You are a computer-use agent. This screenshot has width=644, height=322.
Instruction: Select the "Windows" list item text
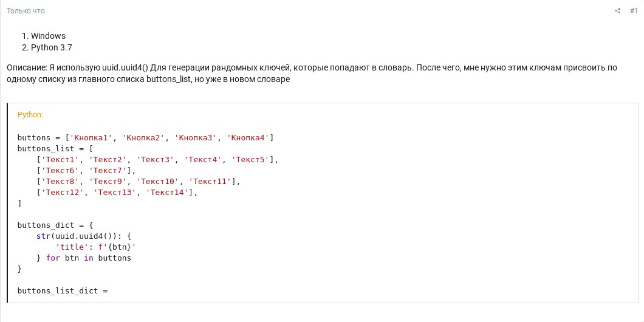click(x=48, y=36)
